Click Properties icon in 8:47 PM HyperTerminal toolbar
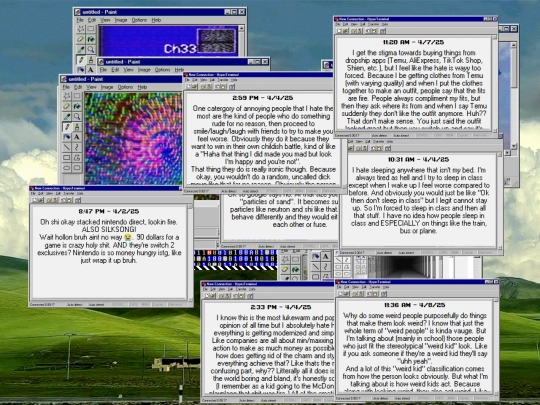Image resolution: width=540 pixels, height=405 pixels. pos(78,200)
